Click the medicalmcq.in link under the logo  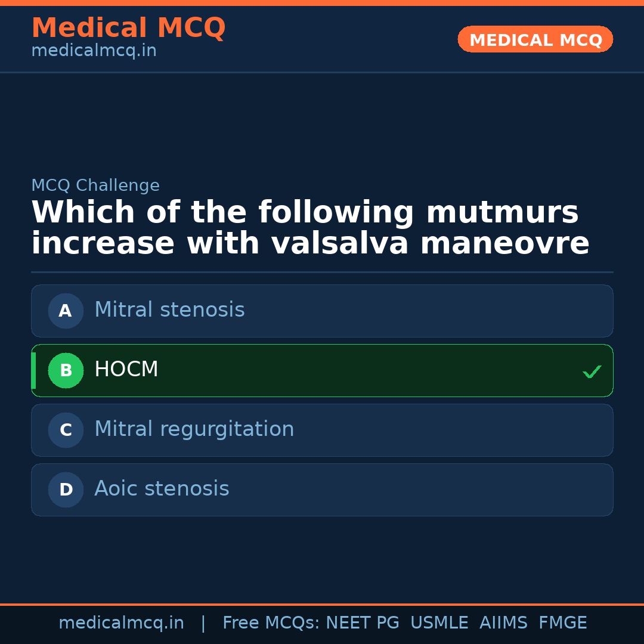(93, 50)
